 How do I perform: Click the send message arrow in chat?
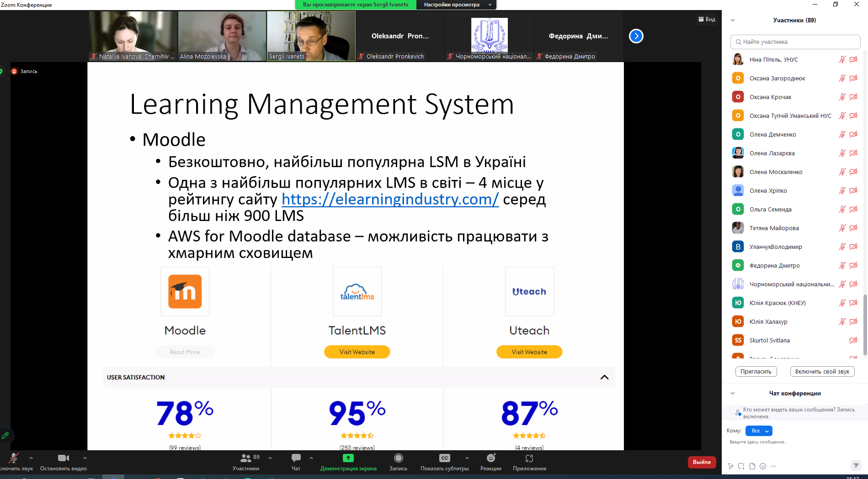coord(856,465)
